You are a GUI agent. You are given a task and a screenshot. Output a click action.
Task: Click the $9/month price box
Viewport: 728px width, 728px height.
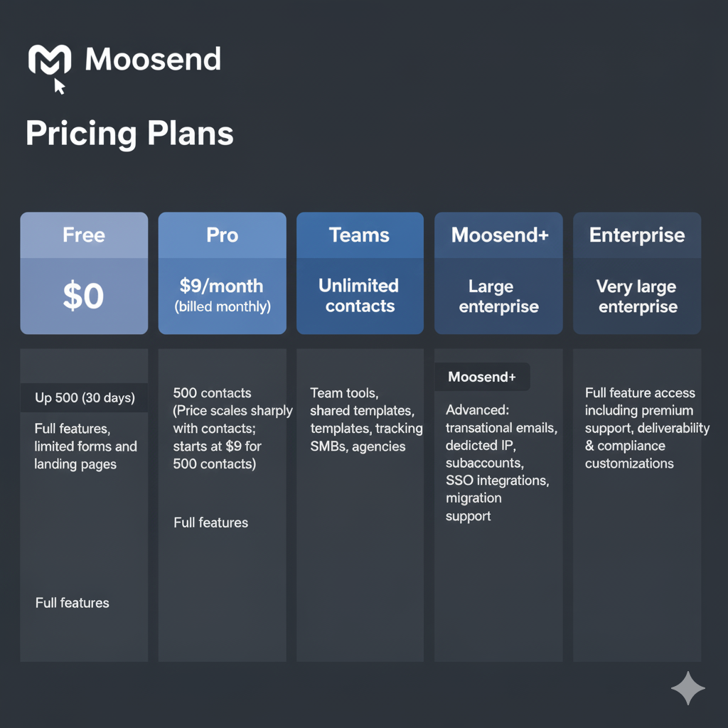coord(222,296)
